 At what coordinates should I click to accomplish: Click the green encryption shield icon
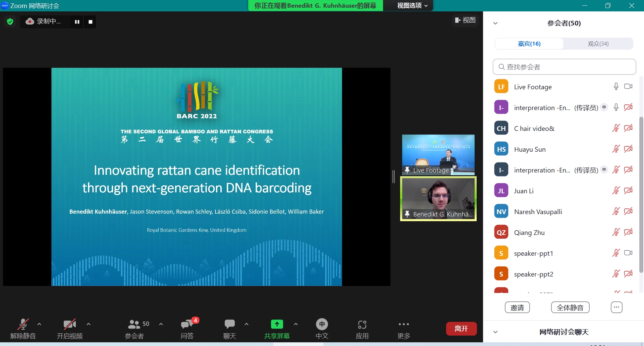click(x=10, y=21)
